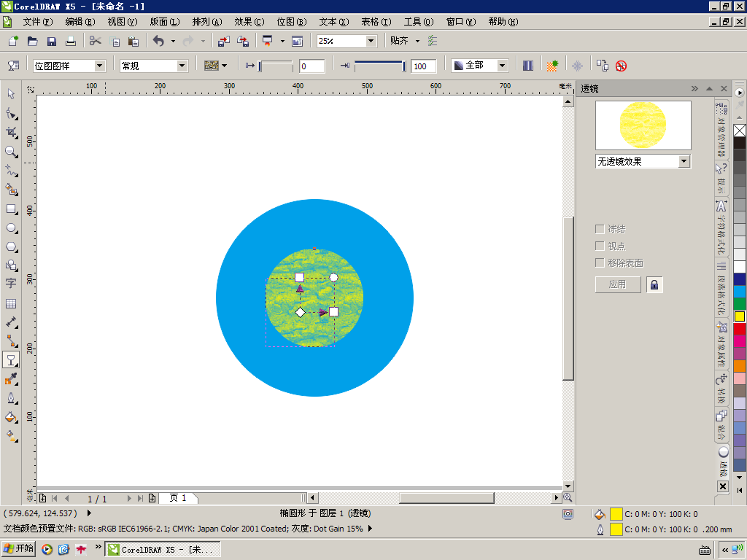Click Copy transparency properties icon
747x560 pixels.
[602, 66]
